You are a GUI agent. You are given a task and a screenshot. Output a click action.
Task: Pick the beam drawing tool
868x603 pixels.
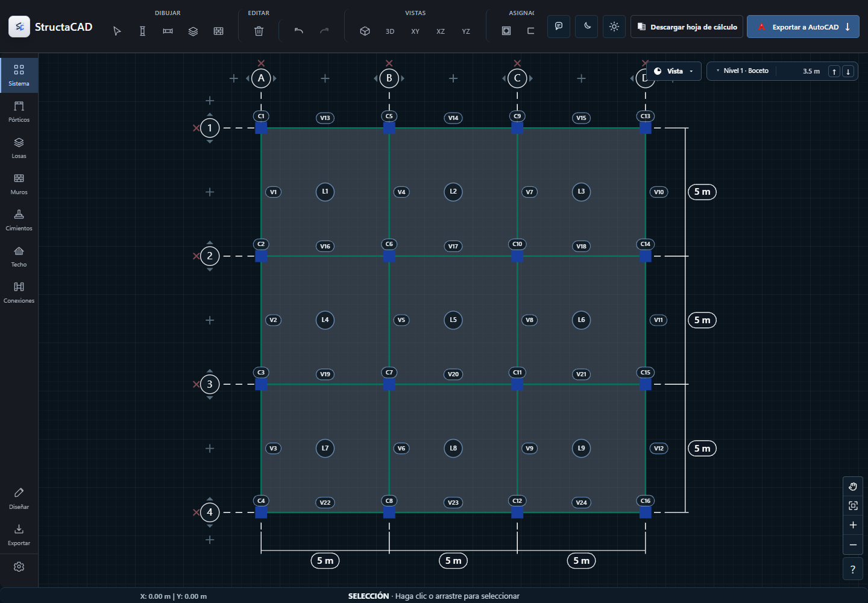click(168, 31)
